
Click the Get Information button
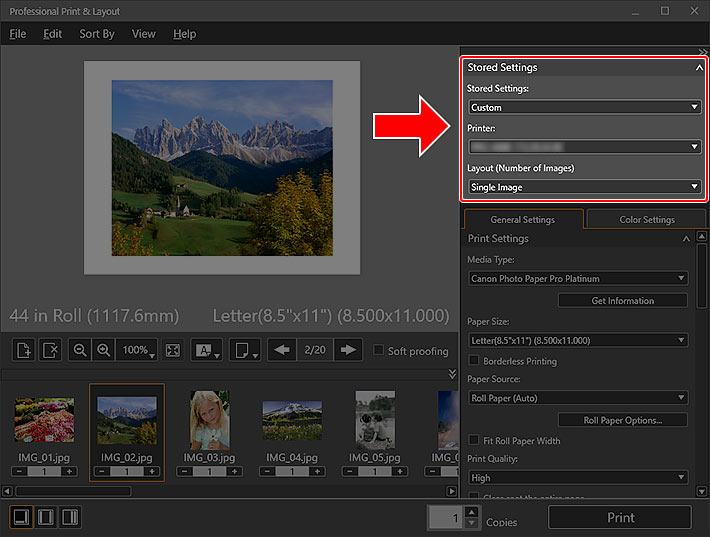coord(622,300)
